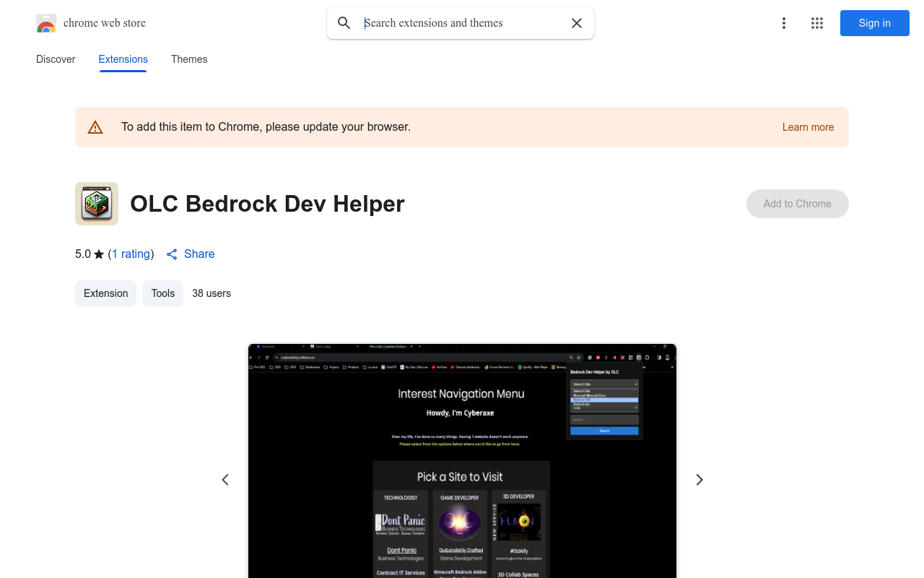Clear the search field with the X icon
The width and height of the screenshot is (924, 578).
pos(577,23)
